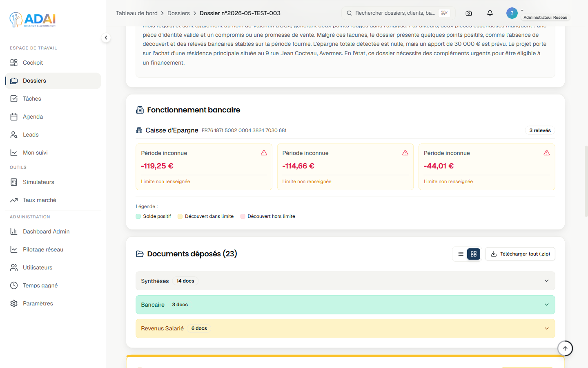Image resolution: width=588 pixels, height=368 pixels.
Task: Click the Découvert hors limite legend swatch
Action: tap(243, 216)
